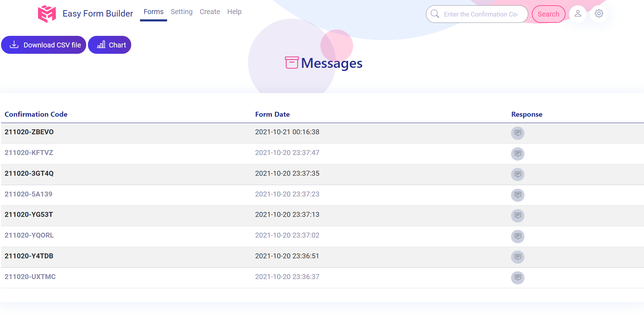This screenshot has height=323, width=644.
Task: Select confirmation code 211020-Y4TDB
Action: coord(29,256)
